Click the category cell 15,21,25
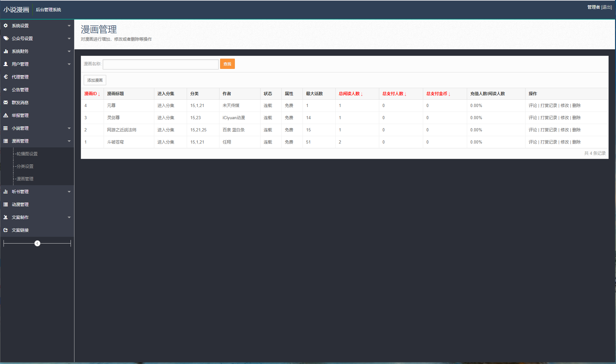The width and height of the screenshot is (616, 364). coord(198,130)
